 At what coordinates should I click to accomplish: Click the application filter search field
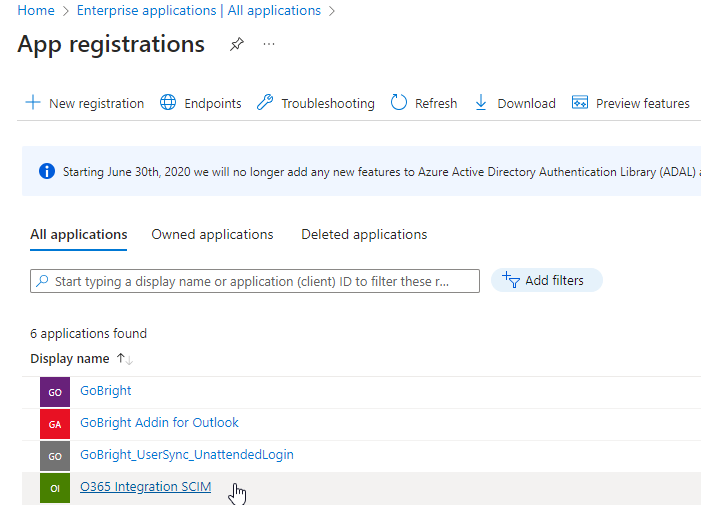[255, 281]
